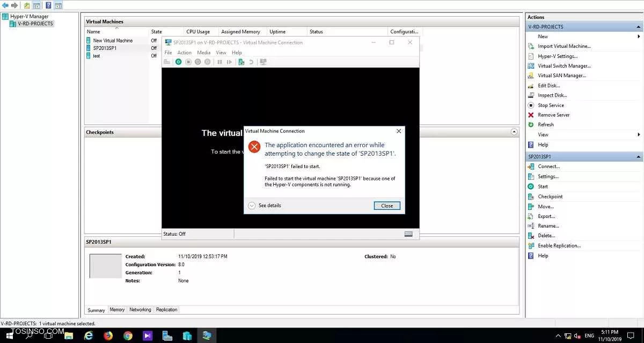Click the keyboard icon in VM status bar

(408, 234)
